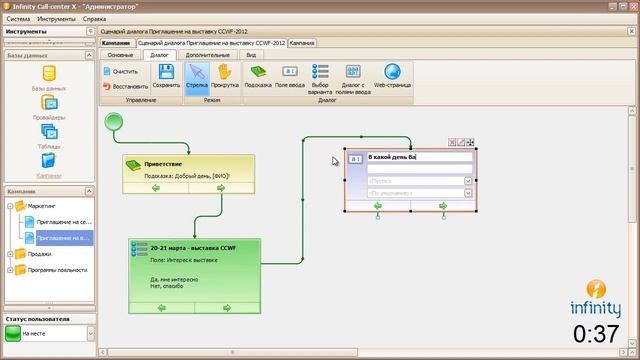
Task: Pin the Инструменты panel
Action: (x=90, y=31)
